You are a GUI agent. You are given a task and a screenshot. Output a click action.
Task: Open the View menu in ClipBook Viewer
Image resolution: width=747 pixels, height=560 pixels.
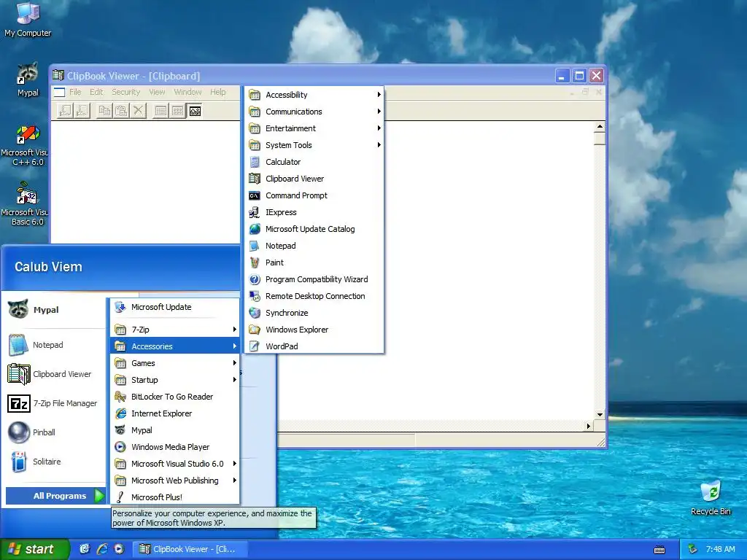point(157,92)
